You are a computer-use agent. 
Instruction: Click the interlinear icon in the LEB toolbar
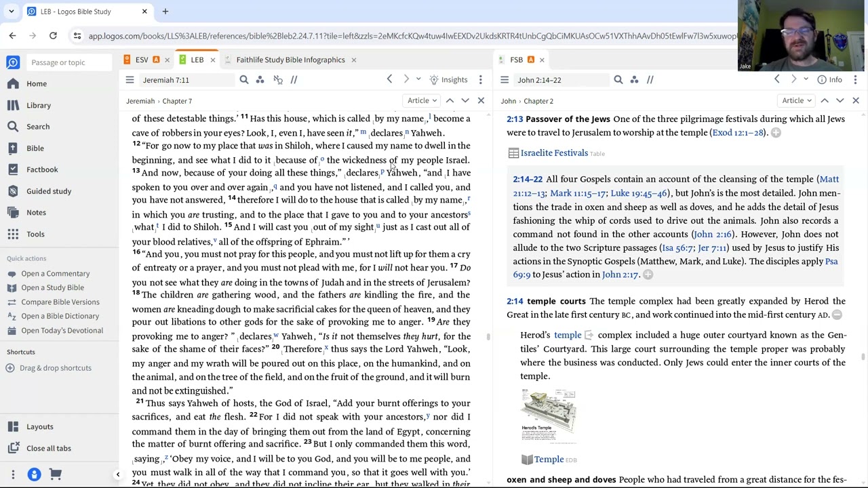277,80
